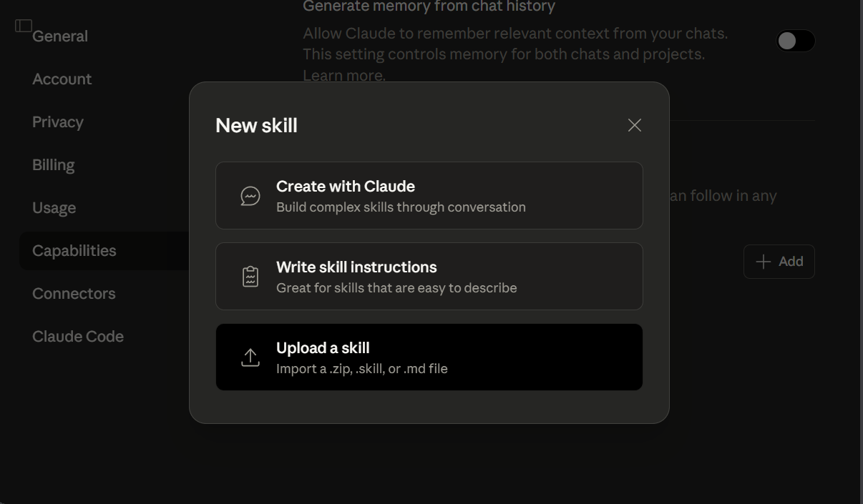Select Upload a skill option
The height and width of the screenshot is (504, 863).
tap(429, 357)
